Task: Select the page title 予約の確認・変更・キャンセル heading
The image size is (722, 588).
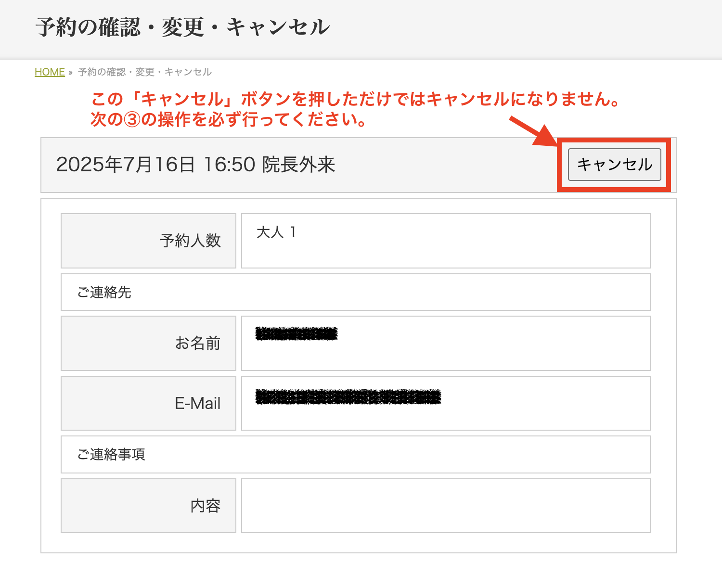Action: pos(183,27)
